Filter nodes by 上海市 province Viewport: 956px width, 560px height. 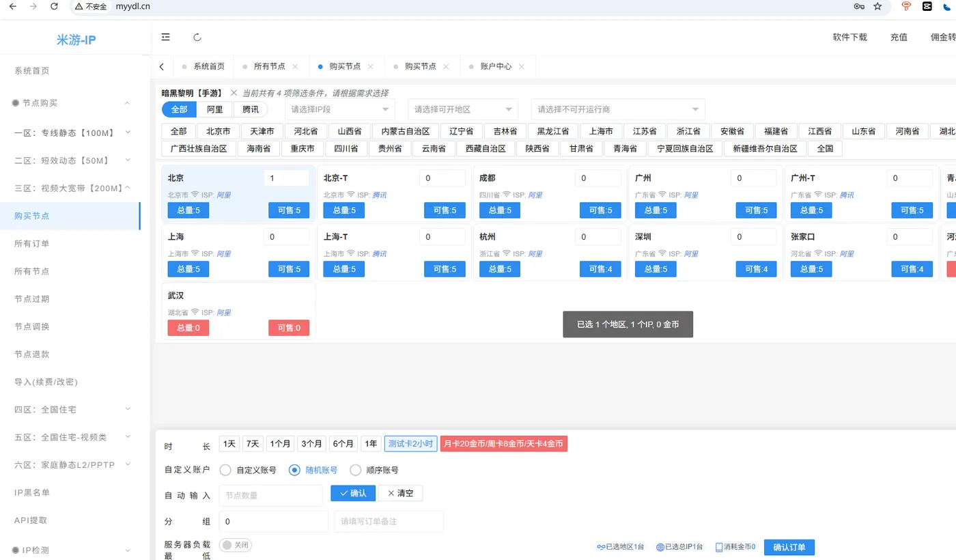tap(602, 131)
